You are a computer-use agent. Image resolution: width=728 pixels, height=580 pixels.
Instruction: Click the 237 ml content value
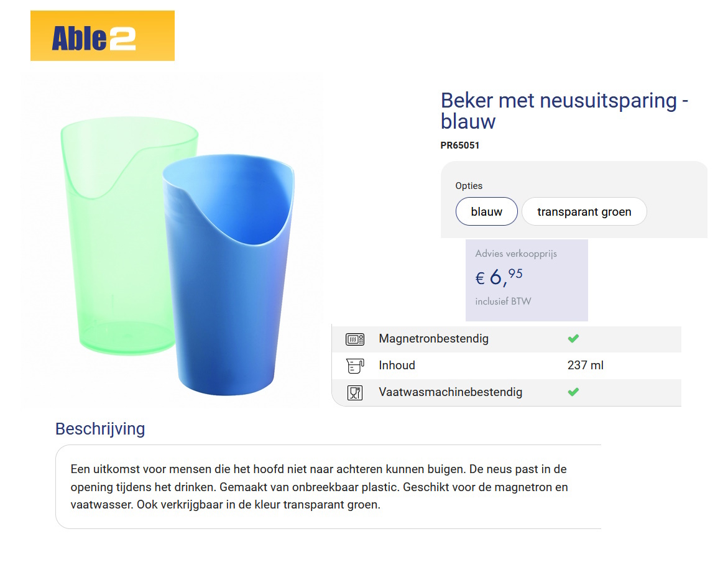click(x=585, y=366)
